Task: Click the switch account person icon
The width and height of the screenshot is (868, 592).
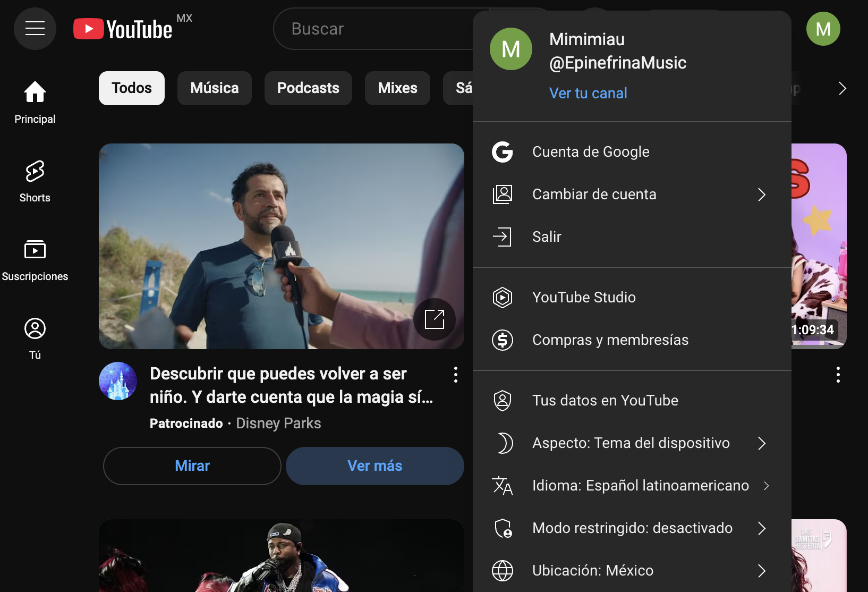Action: click(x=503, y=194)
